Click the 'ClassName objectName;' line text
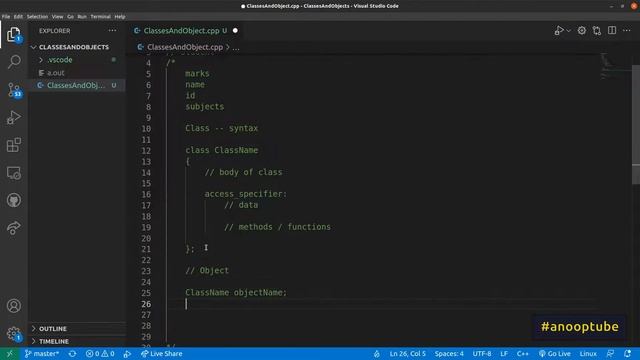The height and width of the screenshot is (360, 640). pos(236,293)
